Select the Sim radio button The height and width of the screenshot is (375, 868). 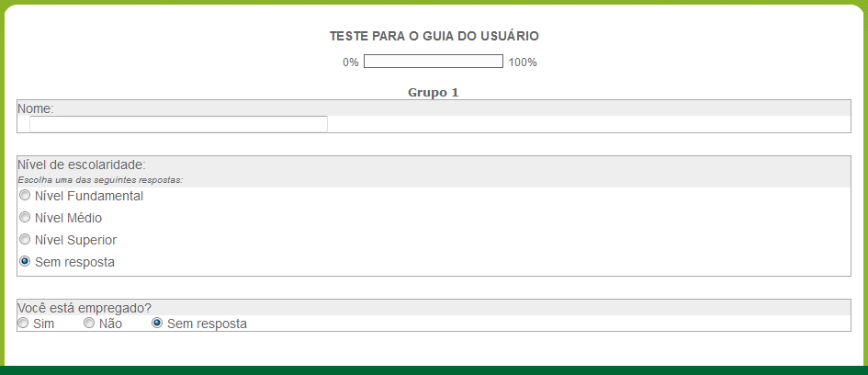point(23,324)
